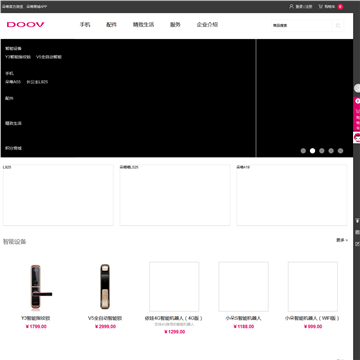Open the 服务 navigation menu
The height and width of the screenshot is (360, 360).
(x=175, y=25)
